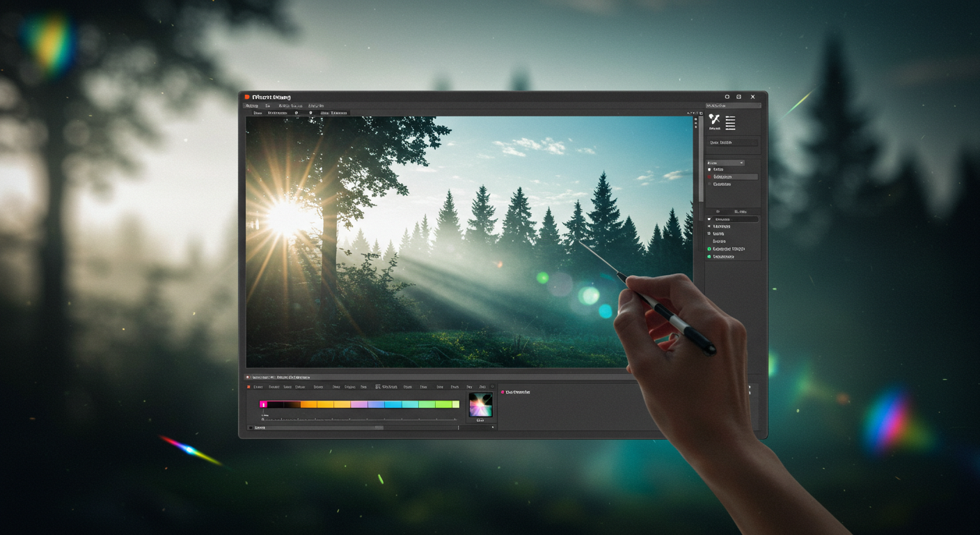Screen dimensions: 980x535
Task: Click the horizontal scrollbar thumb under gradient
Action: tap(379, 428)
